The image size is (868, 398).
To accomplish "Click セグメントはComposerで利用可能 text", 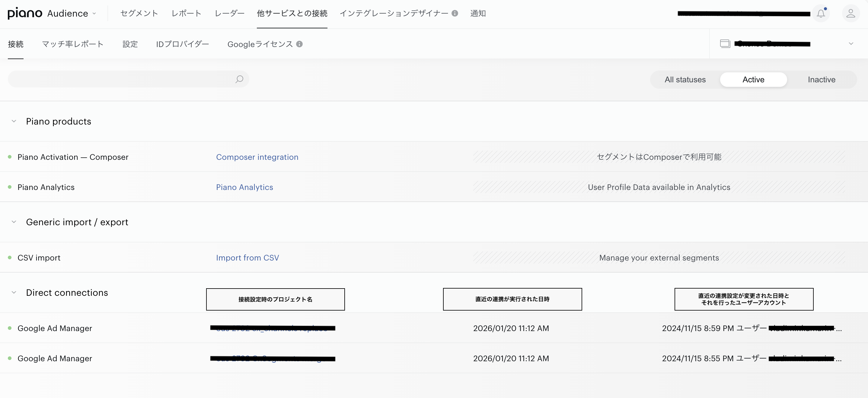I will (659, 157).
